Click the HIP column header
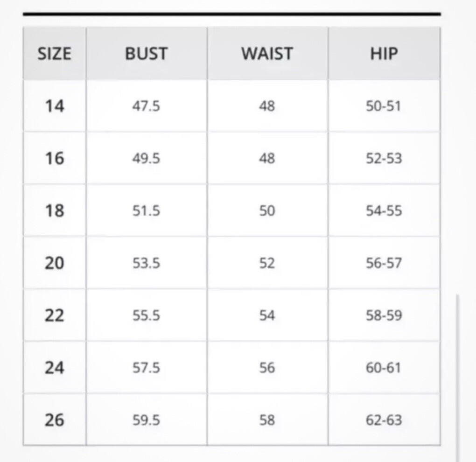476x462 pixels. 384,54
